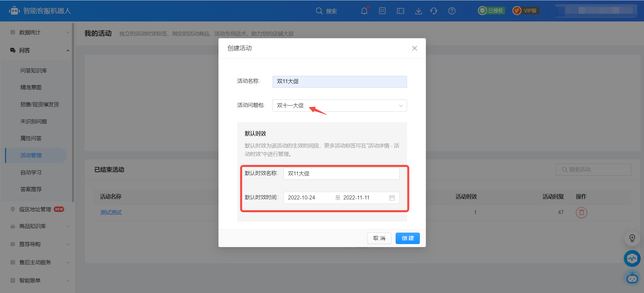Click the VIP版 badge
Screen dimensions: 644x293
tap(526, 11)
